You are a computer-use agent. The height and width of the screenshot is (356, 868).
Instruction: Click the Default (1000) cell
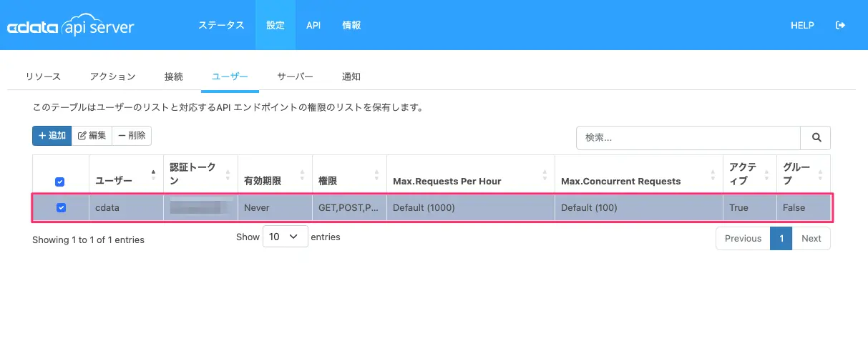pos(471,207)
